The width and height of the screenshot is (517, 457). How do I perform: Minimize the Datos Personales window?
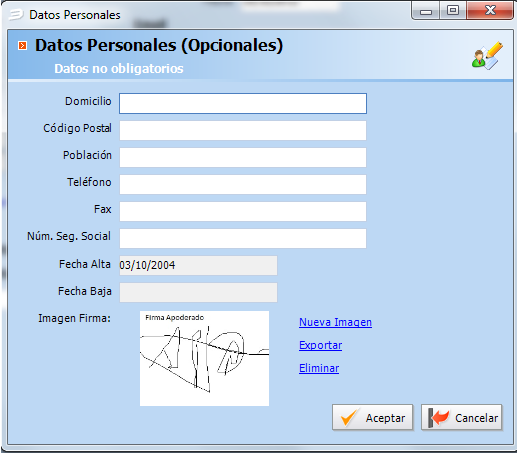(x=426, y=11)
